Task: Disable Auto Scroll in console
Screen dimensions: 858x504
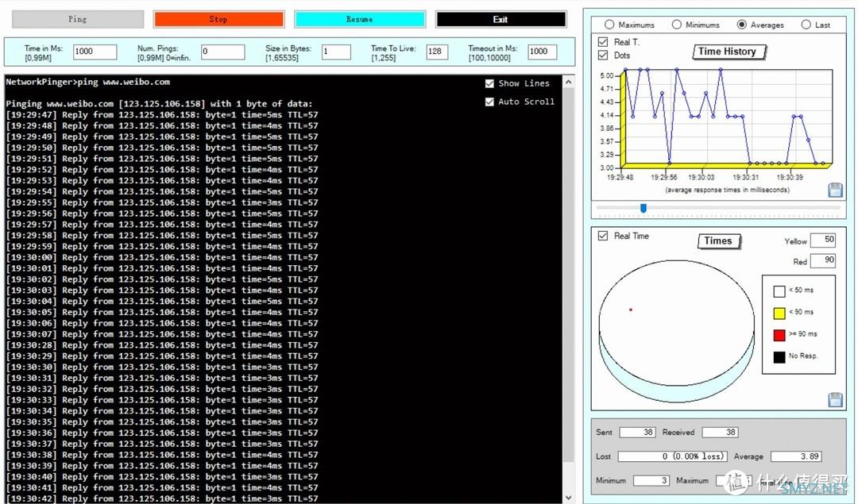Action: coord(489,102)
